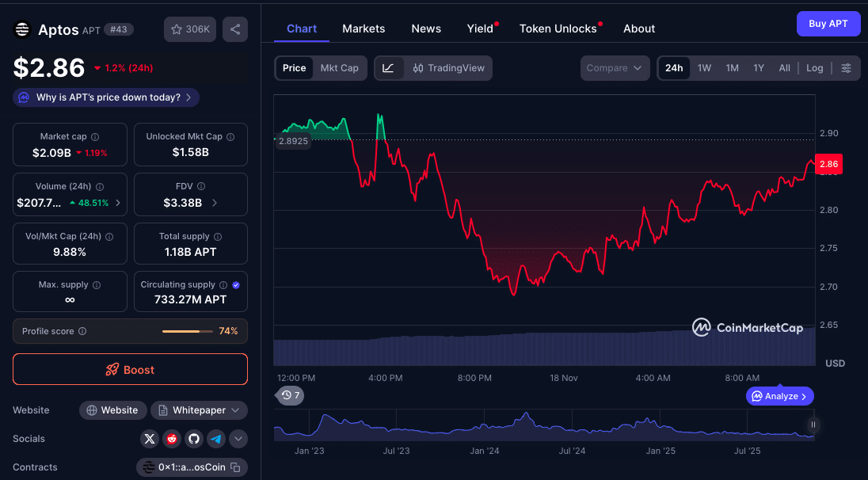This screenshot has height=480, width=868.
Task: Toggle logarithmic scale with the Log button
Action: (x=814, y=68)
